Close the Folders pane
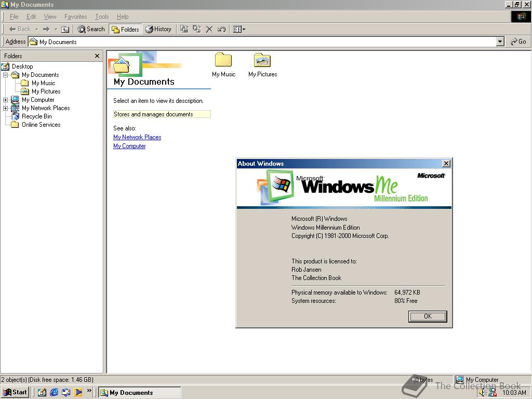Viewport: 532px width, 399px height. point(97,56)
